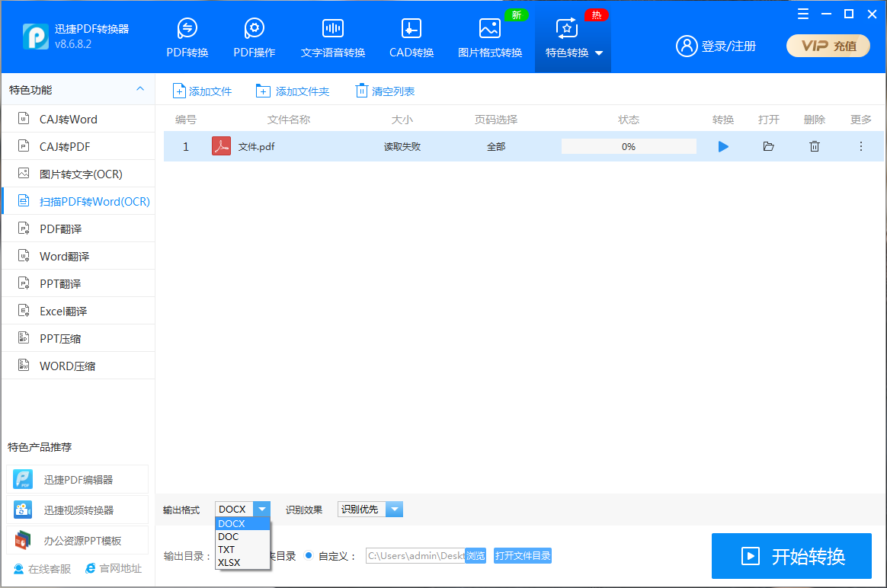The height and width of the screenshot is (588, 887).
Task: Open 迅捷视频转换器 product
Action: click(78, 510)
